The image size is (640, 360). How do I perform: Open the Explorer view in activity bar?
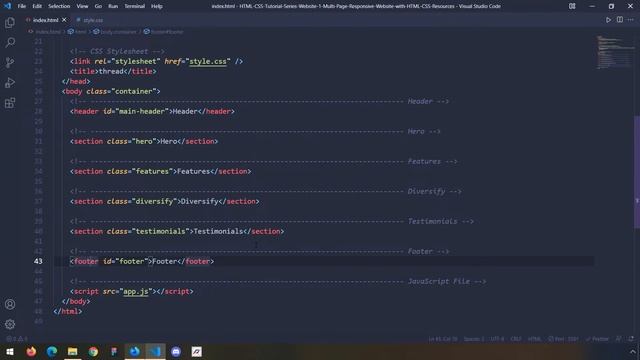click(10, 22)
